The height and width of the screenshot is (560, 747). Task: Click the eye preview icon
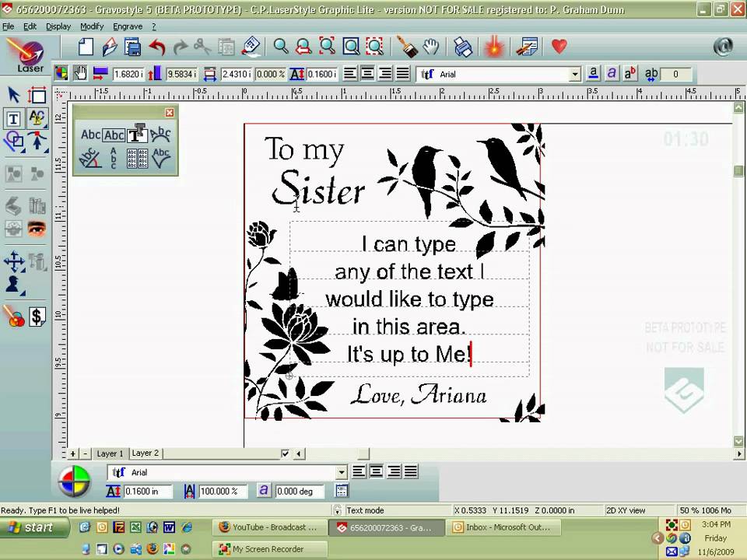(x=37, y=229)
